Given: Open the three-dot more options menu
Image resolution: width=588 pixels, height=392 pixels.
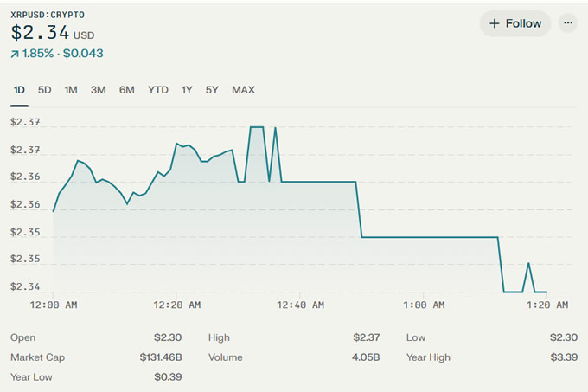Looking at the screenshot, I should point(567,23).
